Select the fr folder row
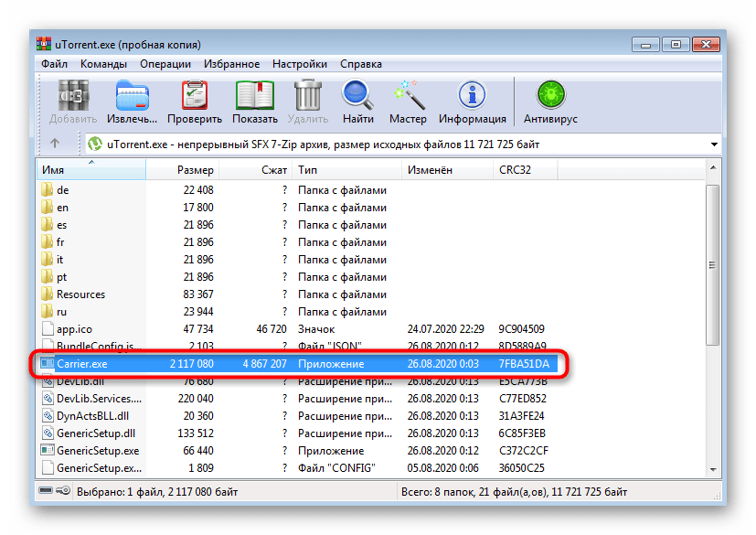This screenshot has width=756, height=535. point(297,241)
